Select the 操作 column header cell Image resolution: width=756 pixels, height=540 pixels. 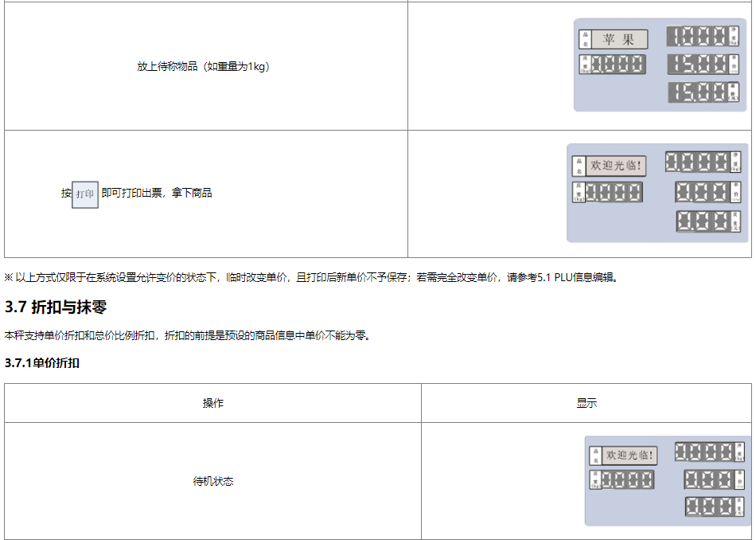[212, 403]
